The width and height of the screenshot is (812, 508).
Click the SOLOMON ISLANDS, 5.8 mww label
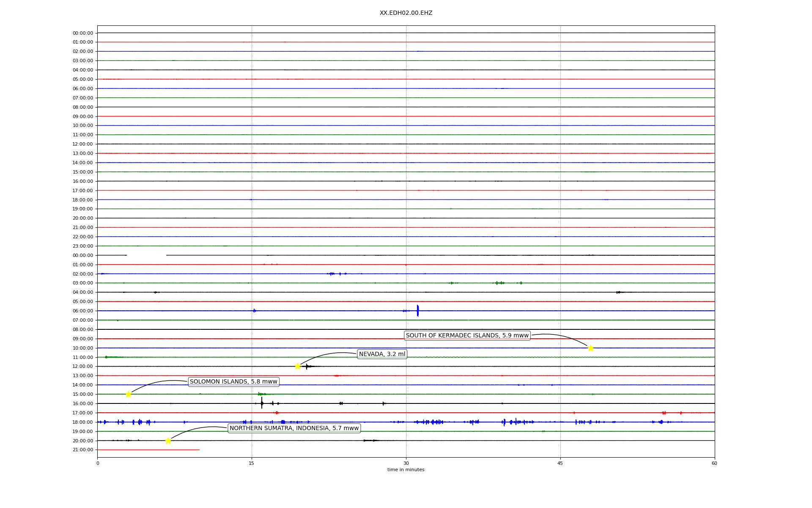coord(233,382)
